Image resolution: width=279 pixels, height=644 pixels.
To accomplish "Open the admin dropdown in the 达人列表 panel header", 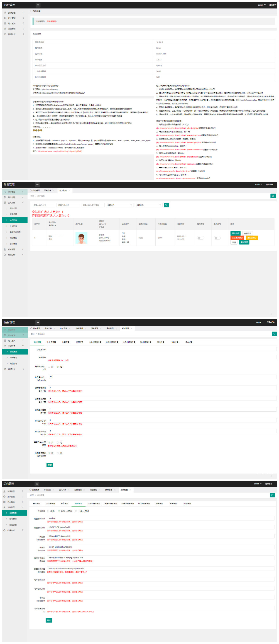I will pos(258,184).
